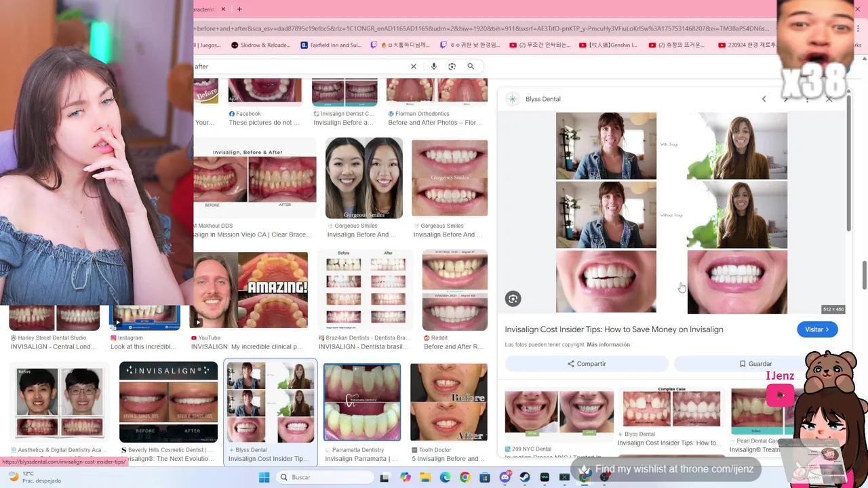
Task: Open the weather widget showing 12°C
Action: pos(34,477)
